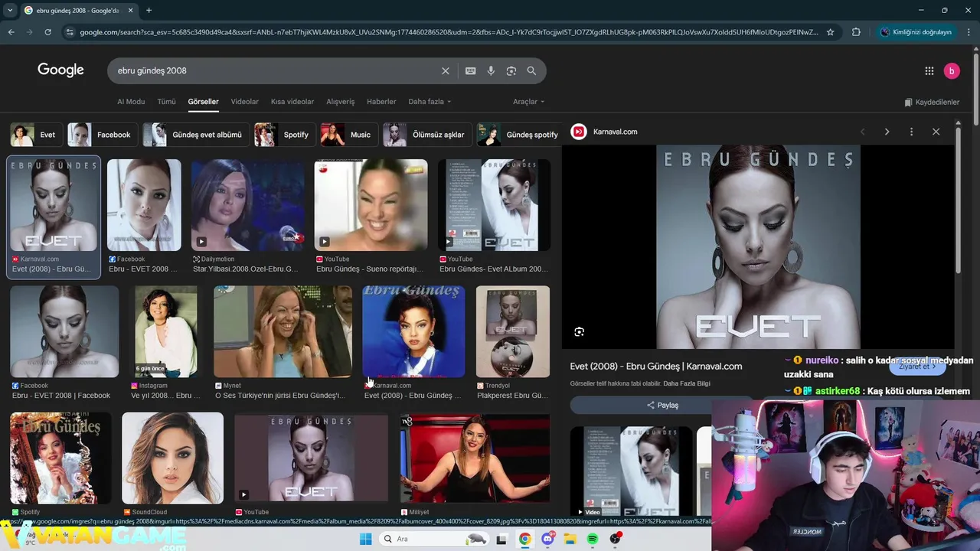Click the Kimliğinizi doğrulayın profile button
Screen dimensions: 980x551
tap(916, 32)
